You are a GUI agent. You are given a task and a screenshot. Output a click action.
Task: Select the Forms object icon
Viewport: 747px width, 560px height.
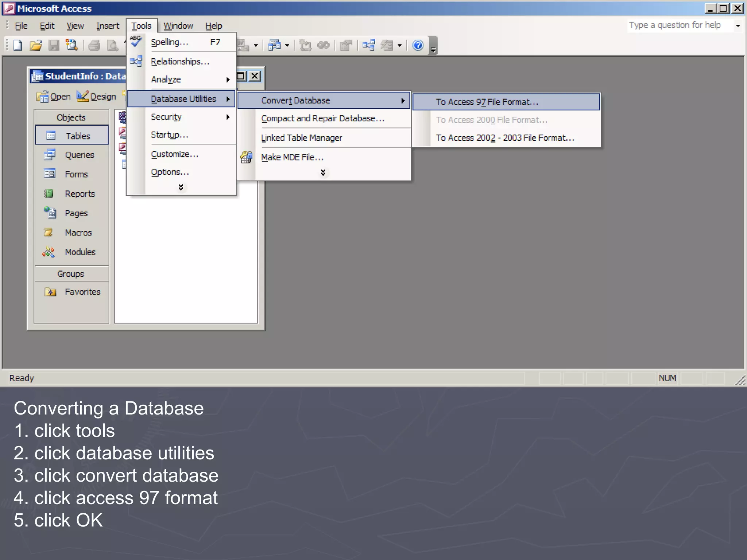50,174
